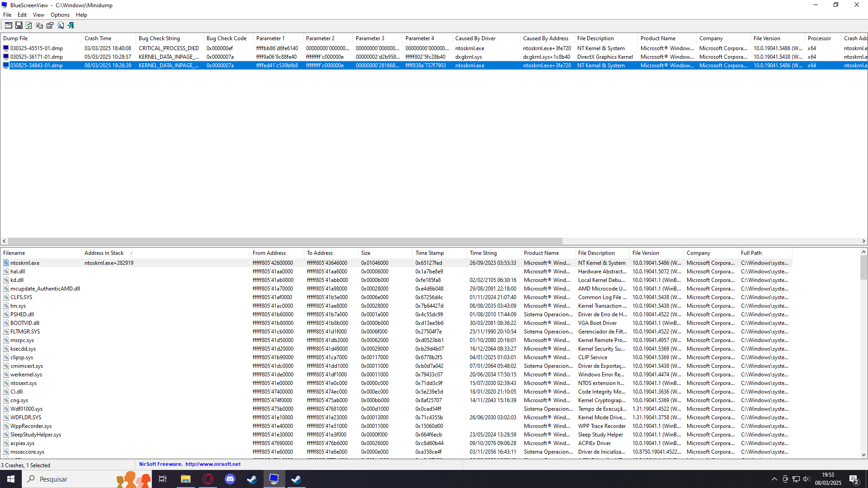Click the Advanced Options toolbar icon
868x488 pixels.
pyautogui.click(x=8, y=26)
